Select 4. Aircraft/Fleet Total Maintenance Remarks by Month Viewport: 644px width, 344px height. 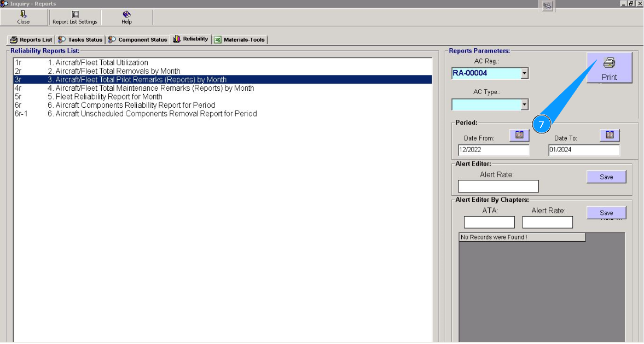223,88
